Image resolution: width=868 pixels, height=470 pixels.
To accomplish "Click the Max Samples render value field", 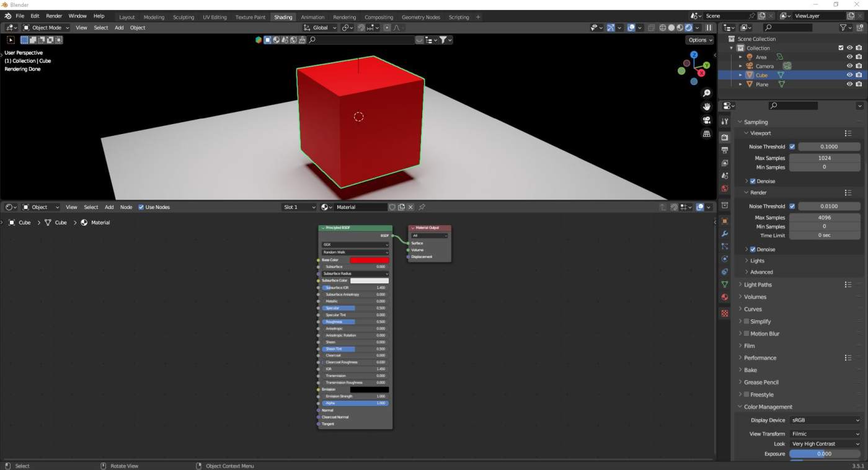I will coord(825,217).
